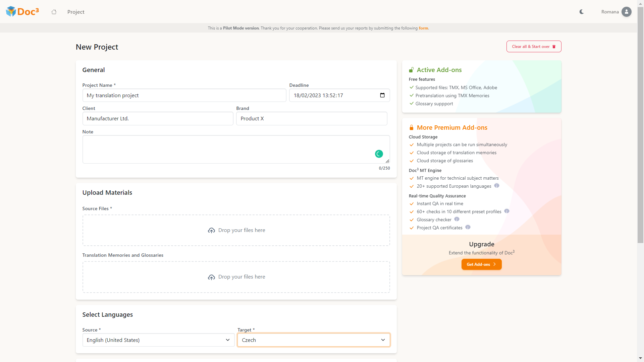Click the Get Add-ons button
This screenshot has height=362, width=644.
(481, 264)
